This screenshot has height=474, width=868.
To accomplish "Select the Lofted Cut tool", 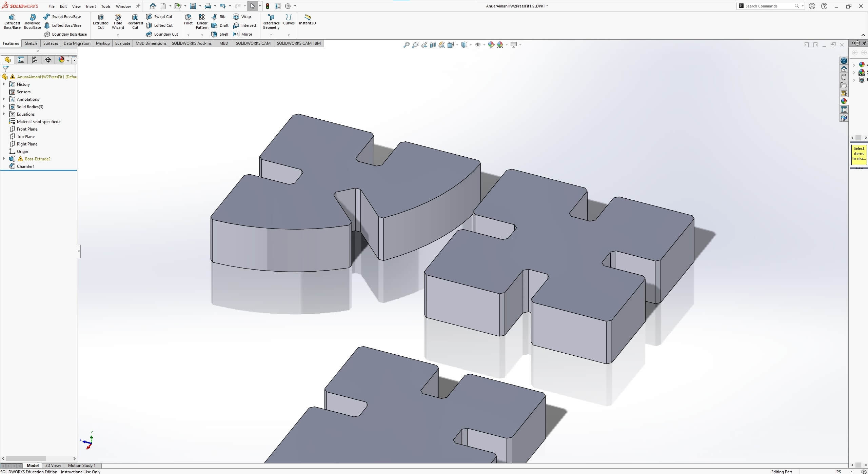I will (x=159, y=25).
